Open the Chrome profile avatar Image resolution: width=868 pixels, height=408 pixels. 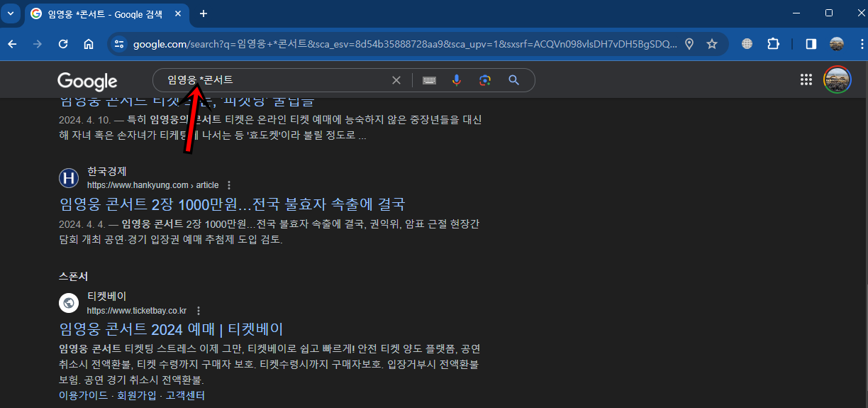(837, 44)
